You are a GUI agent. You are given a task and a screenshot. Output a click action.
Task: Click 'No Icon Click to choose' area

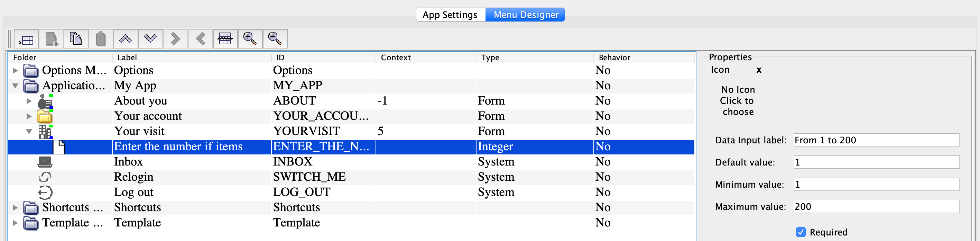pyautogui.click(x=737, y=100)
